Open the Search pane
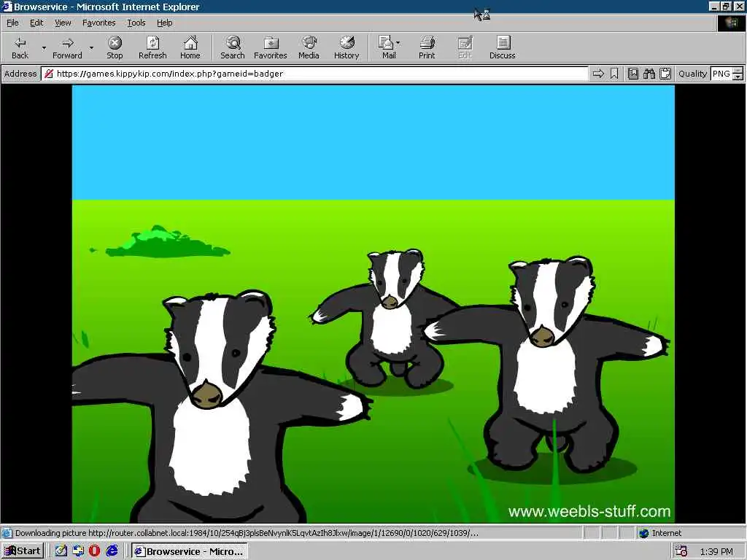 click(x=233, y=47)
